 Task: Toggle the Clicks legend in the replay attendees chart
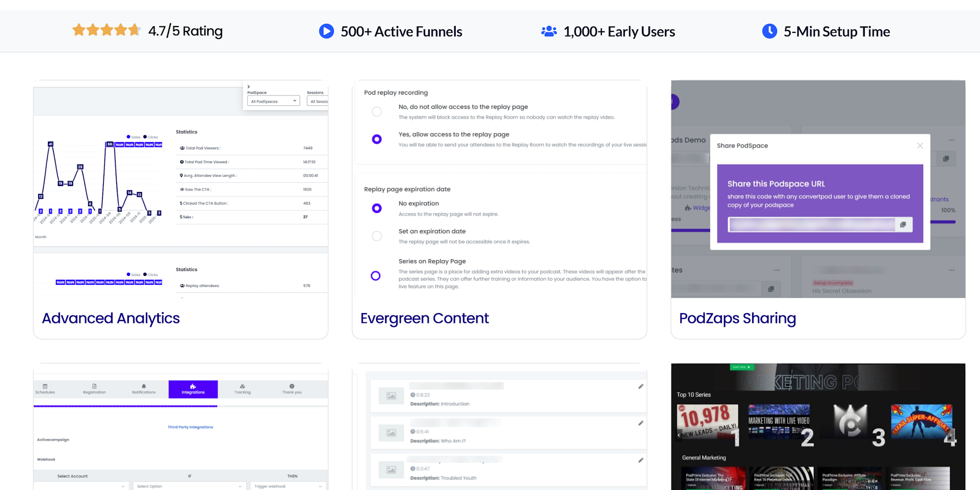click(150, 275)
